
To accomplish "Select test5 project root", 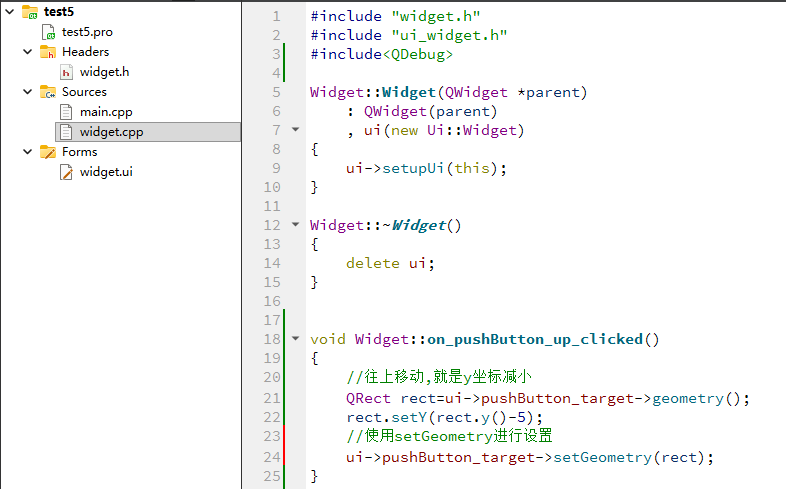I will tap(59, 12).
